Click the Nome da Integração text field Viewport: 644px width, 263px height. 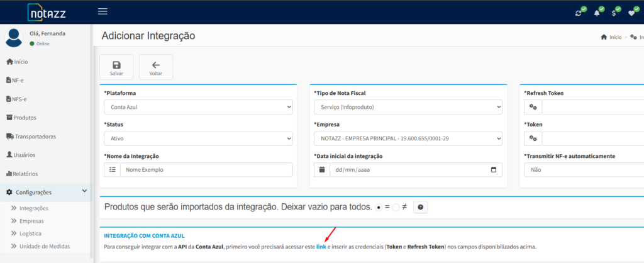[x=206, y=170]
